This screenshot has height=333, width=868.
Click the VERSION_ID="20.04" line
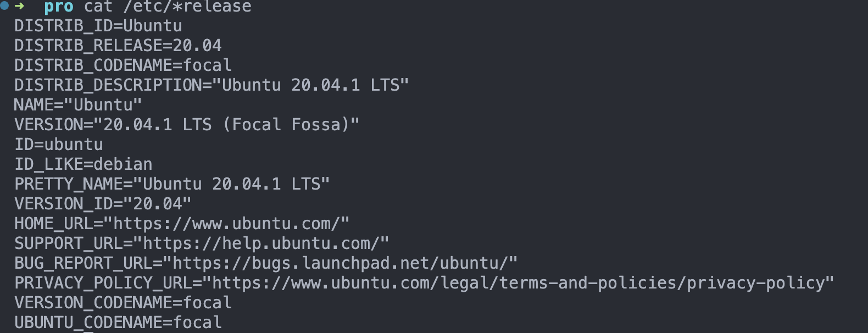point(103,204)
